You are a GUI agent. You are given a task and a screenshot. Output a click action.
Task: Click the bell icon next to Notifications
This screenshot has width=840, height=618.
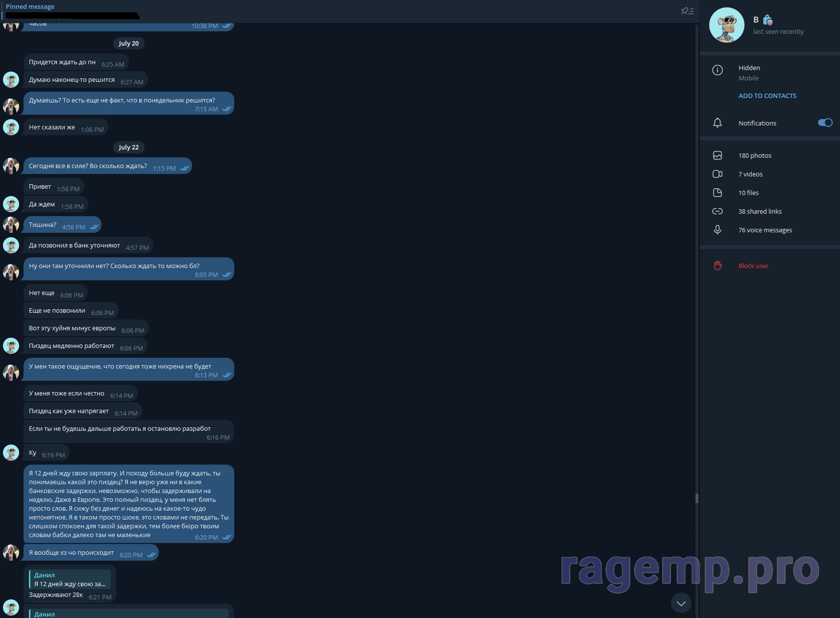717,123
